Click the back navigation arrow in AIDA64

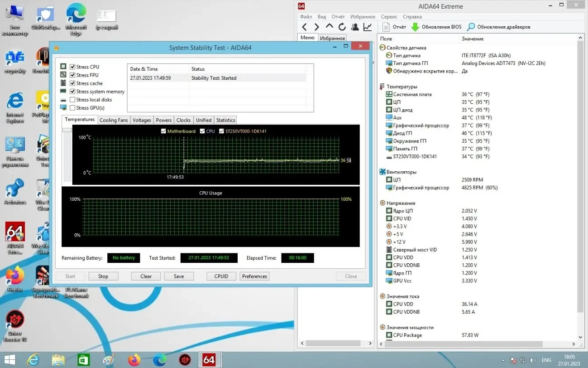[x=304, y=26]
